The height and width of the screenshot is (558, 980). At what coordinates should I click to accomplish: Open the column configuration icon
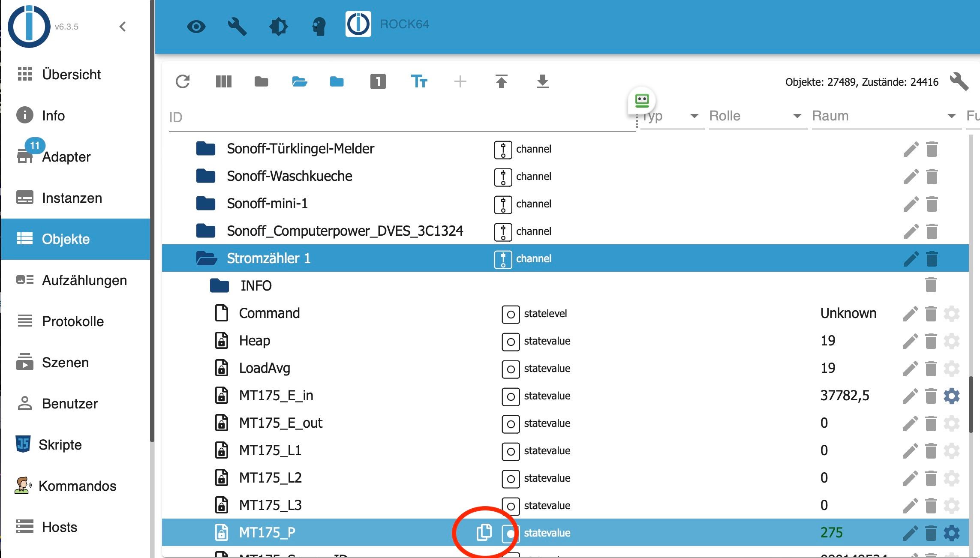pos(223,81)
